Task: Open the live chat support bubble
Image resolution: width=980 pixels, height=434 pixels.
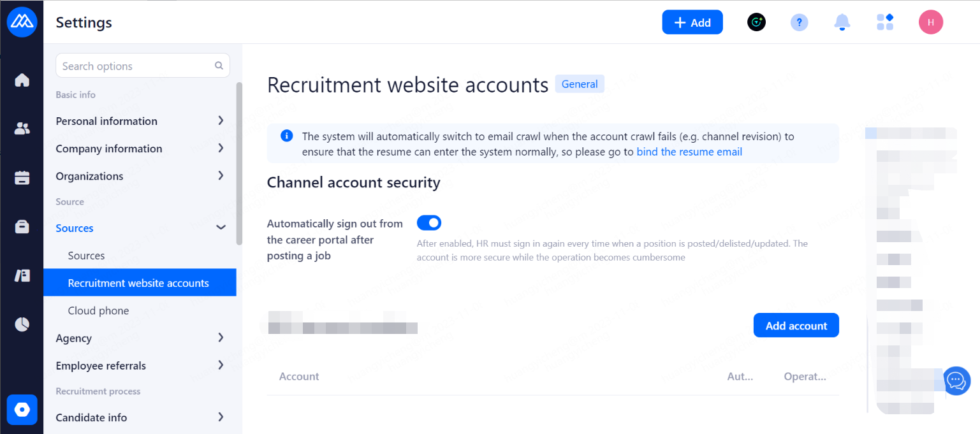Action: click(956, 381)
